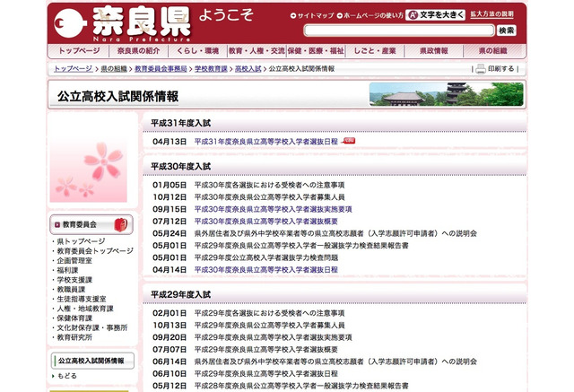Open the 06月14日 県外居住者 説明会 entry
The image size is (574, 392).
[335, 362]
